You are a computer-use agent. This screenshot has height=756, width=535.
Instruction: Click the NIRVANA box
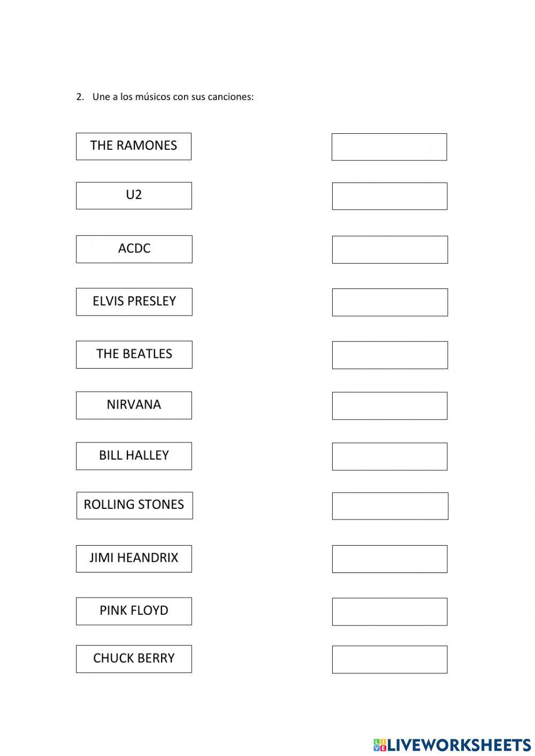click(x=134, y=405)
